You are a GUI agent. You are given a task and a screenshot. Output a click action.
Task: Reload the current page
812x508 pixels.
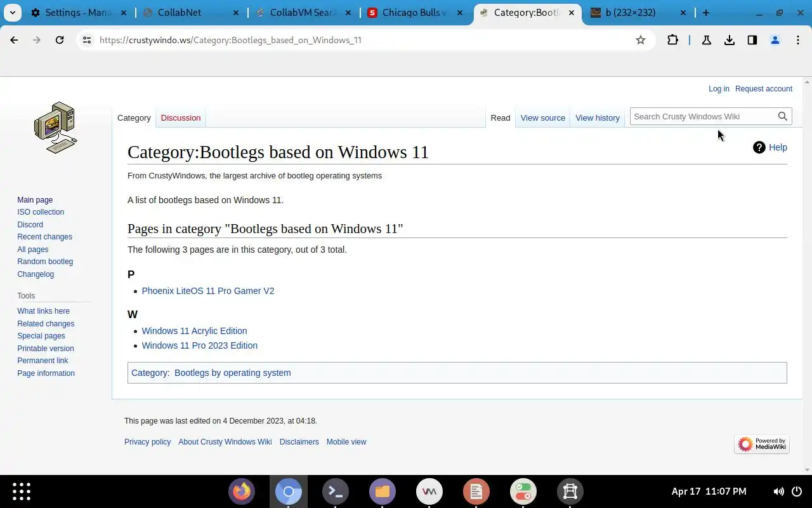[60, 40]
